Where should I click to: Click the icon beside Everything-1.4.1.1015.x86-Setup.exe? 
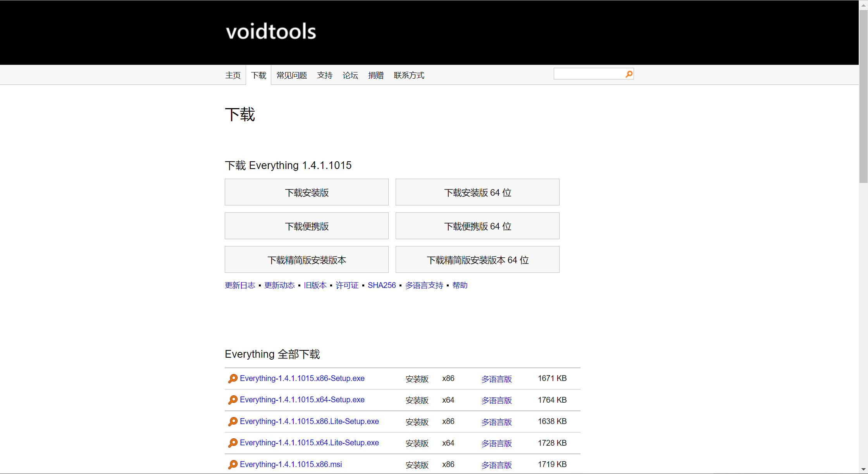coord(233,379)
